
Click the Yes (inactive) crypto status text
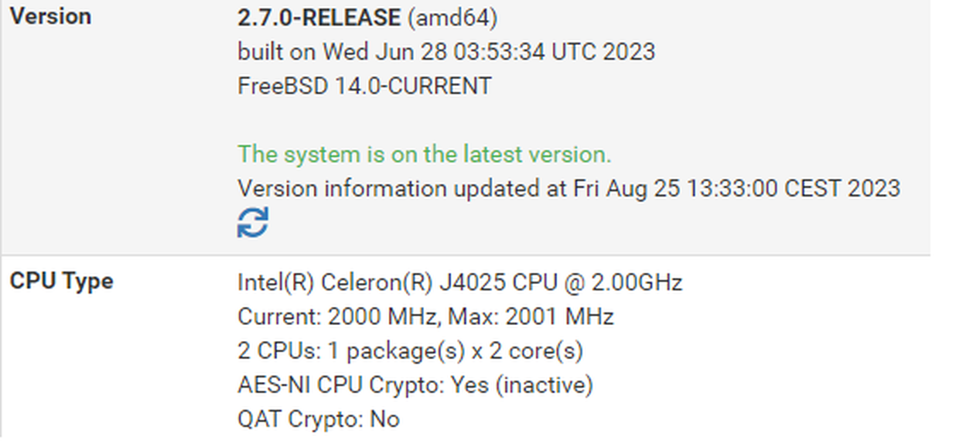click(522, 385)
